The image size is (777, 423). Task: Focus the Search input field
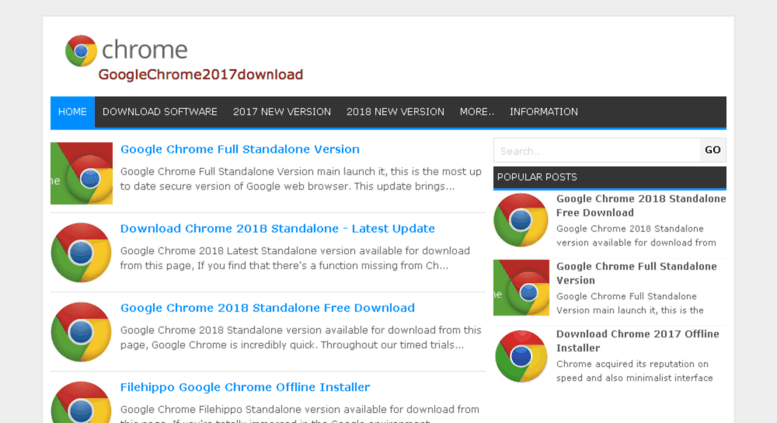597,150
